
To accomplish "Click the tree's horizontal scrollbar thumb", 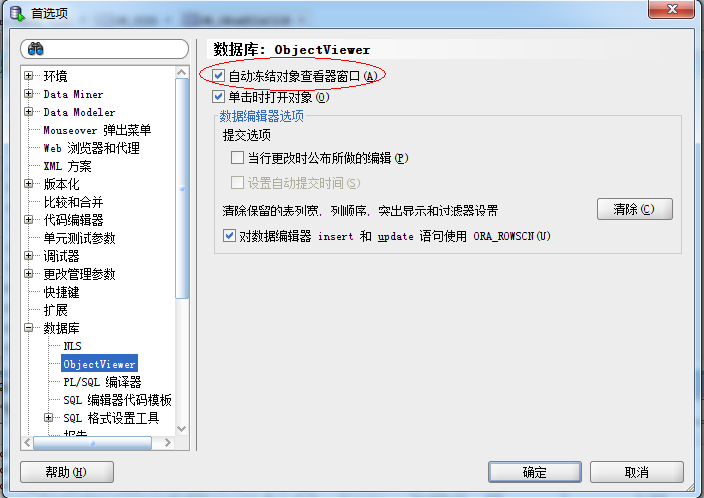I will click(x=92, y=443).
